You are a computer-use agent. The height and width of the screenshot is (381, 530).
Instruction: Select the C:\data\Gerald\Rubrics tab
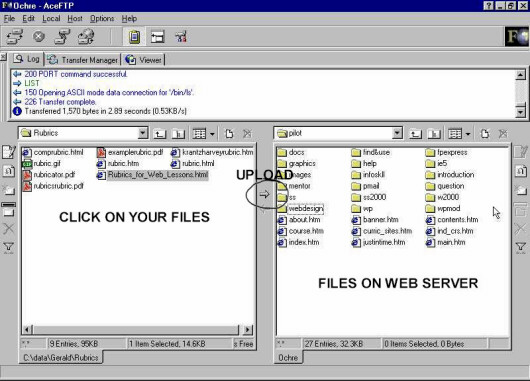(x=61, y=357)
